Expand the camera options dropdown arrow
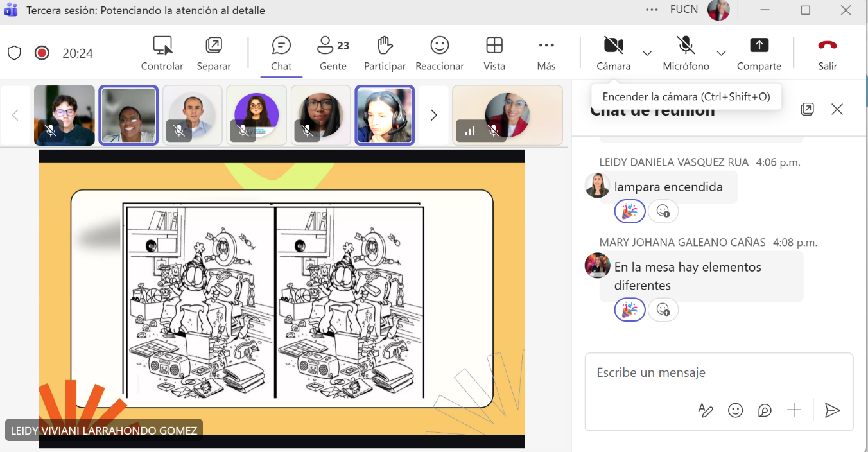This screenshot has height=452, width=868. tap(647, 53)
